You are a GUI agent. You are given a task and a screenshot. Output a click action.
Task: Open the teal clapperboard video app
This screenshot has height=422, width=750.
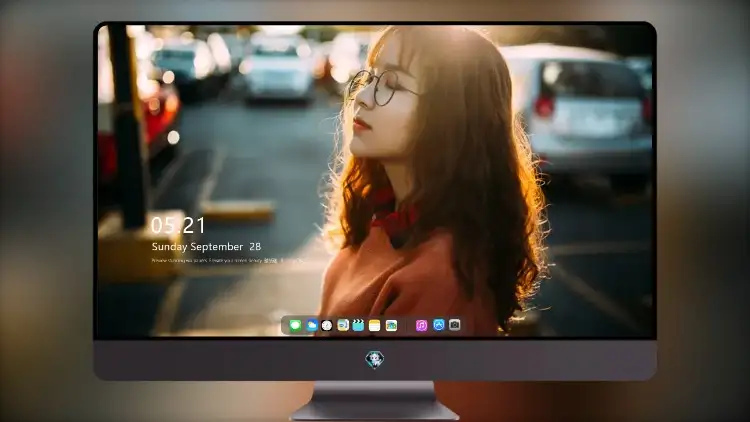pos(358,325)
